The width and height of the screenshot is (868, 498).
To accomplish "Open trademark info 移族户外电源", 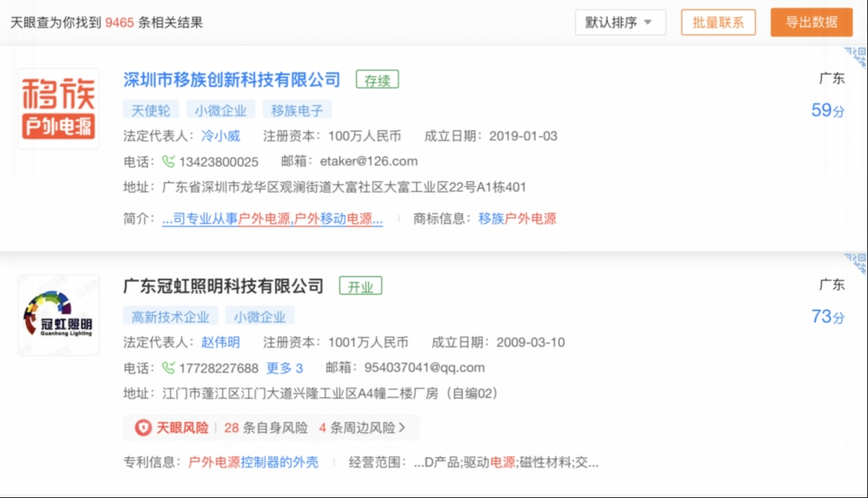I will pyautogui.click(x=517, y=219).
